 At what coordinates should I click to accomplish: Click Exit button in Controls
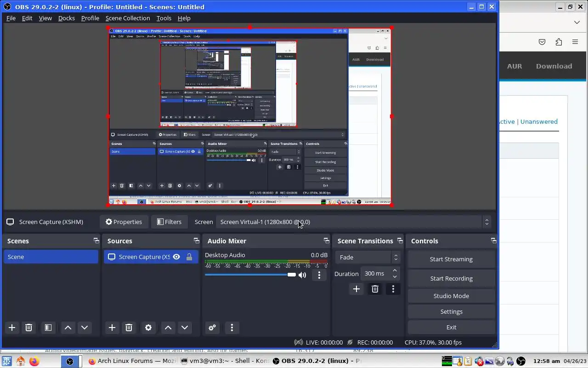coord(451,327)
